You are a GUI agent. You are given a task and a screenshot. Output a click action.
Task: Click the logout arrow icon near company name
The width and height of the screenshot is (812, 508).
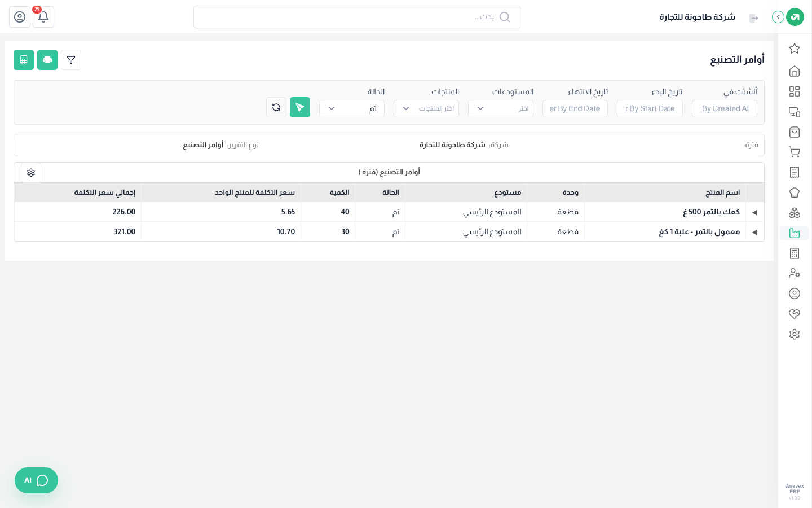point(753,18)
